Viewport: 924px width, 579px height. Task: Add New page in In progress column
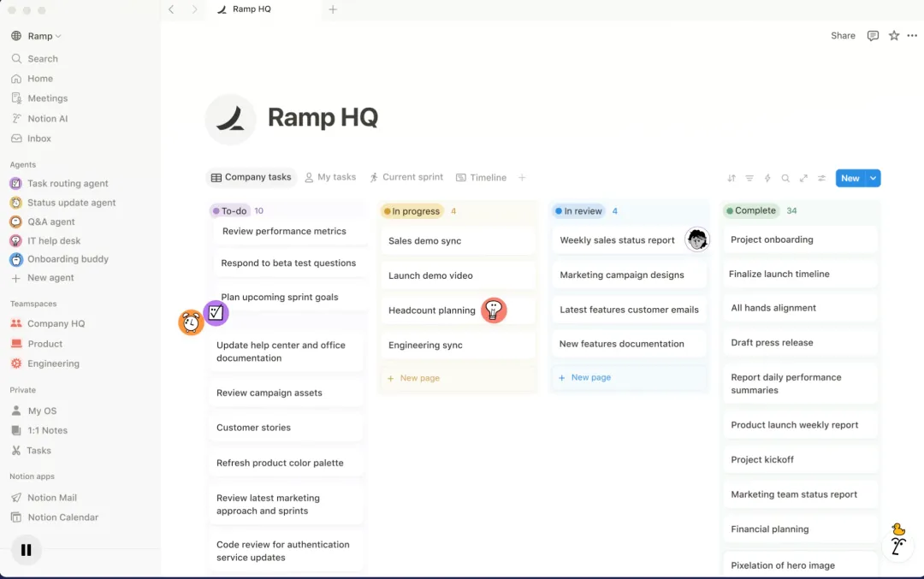(x=458, y=378)
